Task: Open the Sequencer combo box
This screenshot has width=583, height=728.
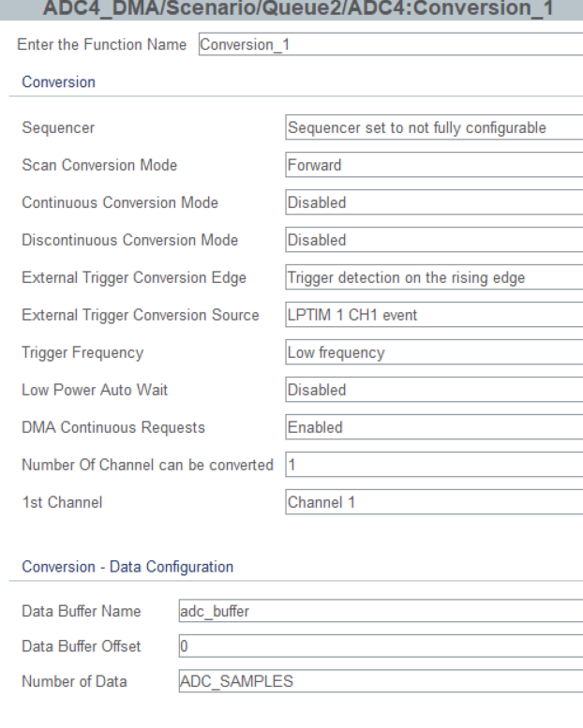Action: 434,127
